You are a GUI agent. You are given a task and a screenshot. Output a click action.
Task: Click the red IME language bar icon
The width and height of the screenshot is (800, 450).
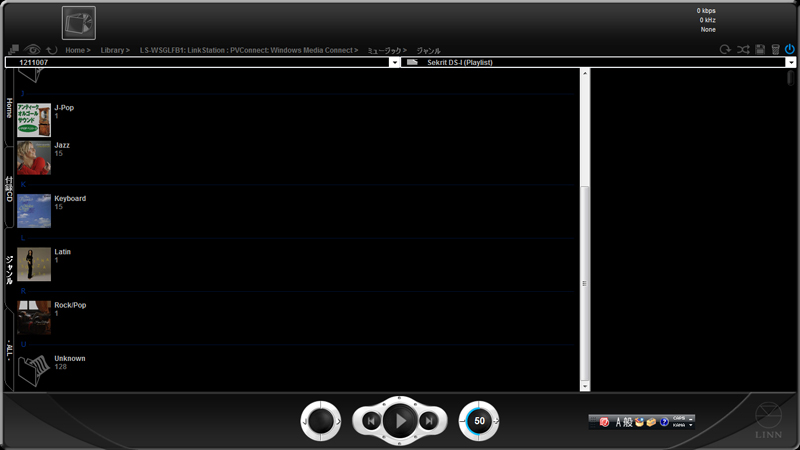604,422
